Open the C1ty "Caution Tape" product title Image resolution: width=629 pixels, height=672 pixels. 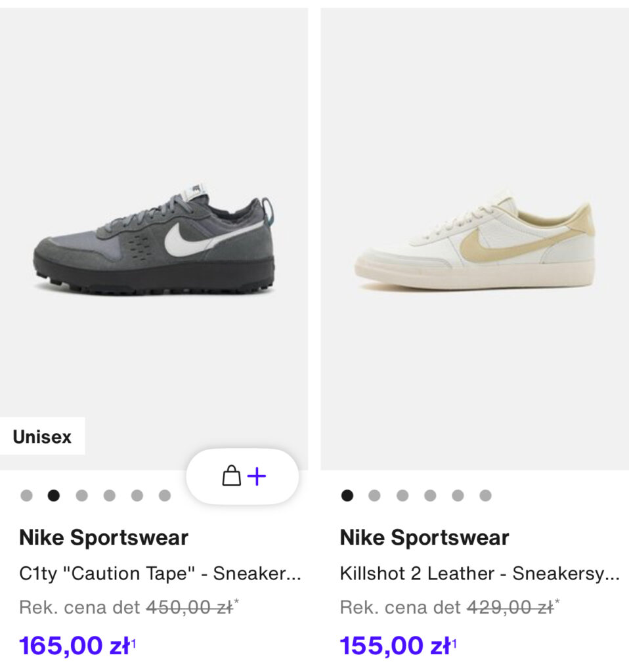point(160,574)
